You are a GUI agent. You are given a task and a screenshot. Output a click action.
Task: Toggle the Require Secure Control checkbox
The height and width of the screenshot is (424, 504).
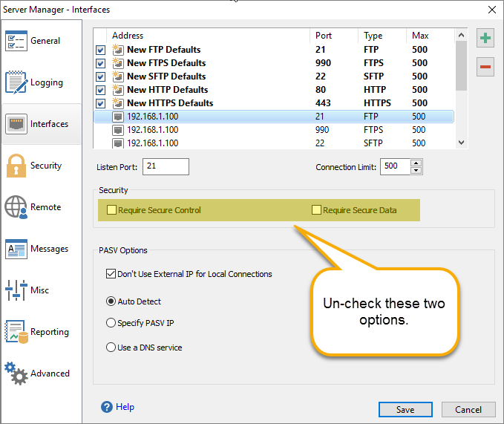(111, 210)
